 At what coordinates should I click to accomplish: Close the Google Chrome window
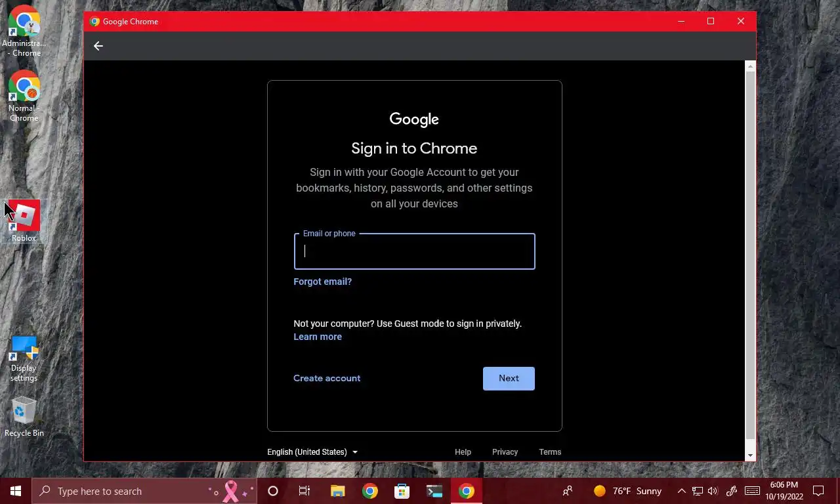[741, 22]
